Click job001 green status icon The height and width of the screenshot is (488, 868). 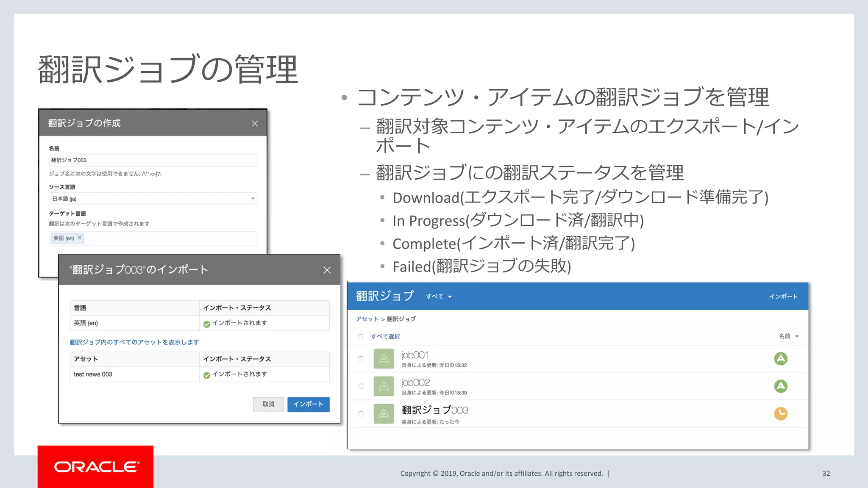(x=781, y=359)
